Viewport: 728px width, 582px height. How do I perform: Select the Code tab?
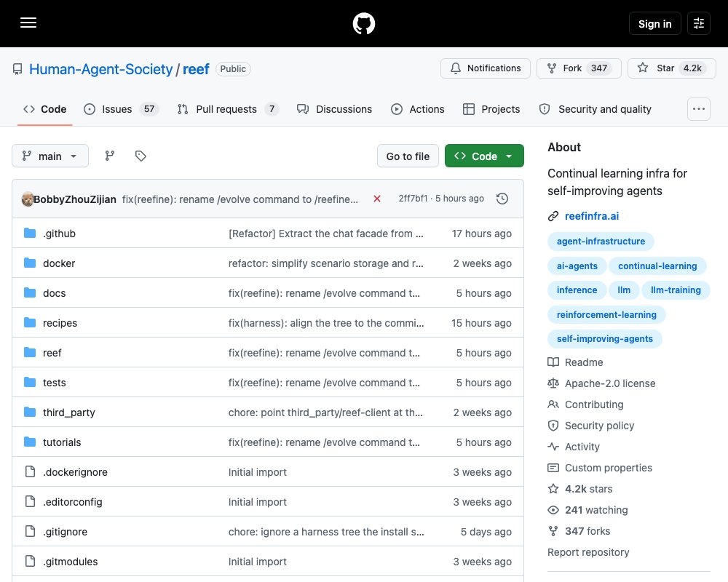[44, 109]
